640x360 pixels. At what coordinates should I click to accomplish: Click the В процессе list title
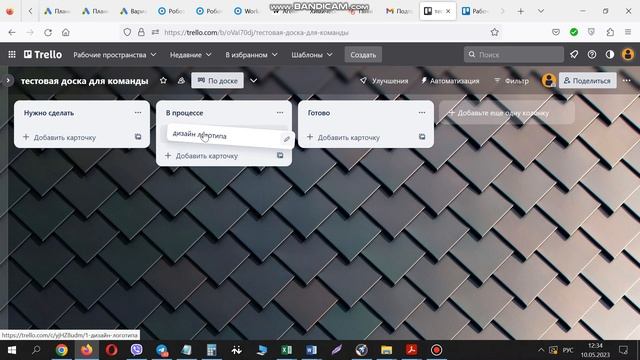click(184, 113)
